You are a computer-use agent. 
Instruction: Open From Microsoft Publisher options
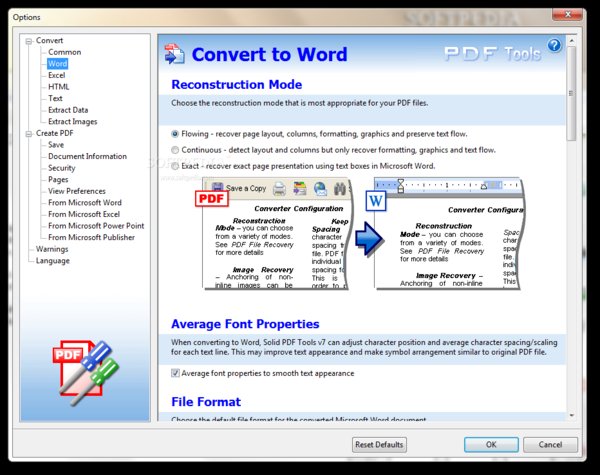click(x=91, y=237)
